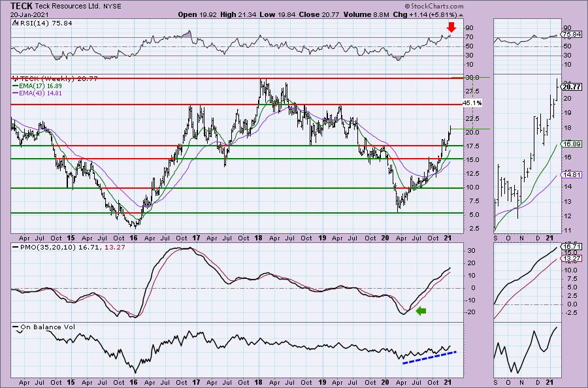The height and width of the screenshot is (388, 588).
Task: Click the EMA(43) 14.81 legend text
Action: 41,93
